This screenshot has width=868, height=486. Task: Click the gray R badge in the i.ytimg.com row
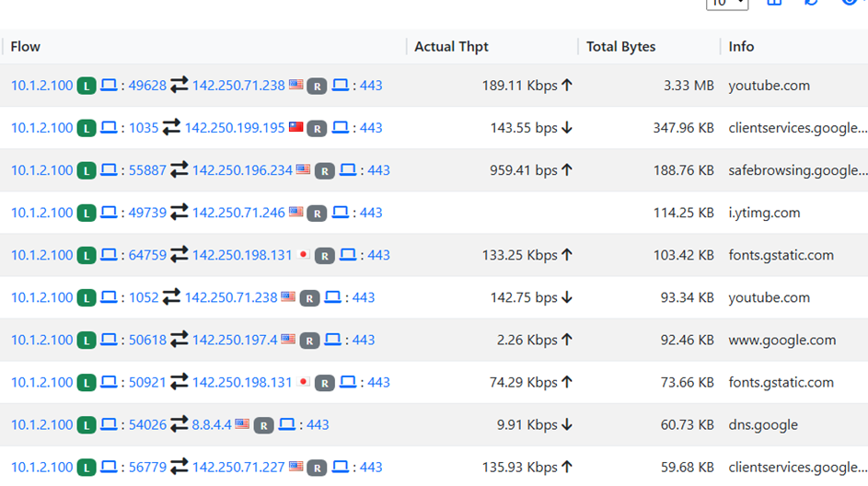click(317, 214)
